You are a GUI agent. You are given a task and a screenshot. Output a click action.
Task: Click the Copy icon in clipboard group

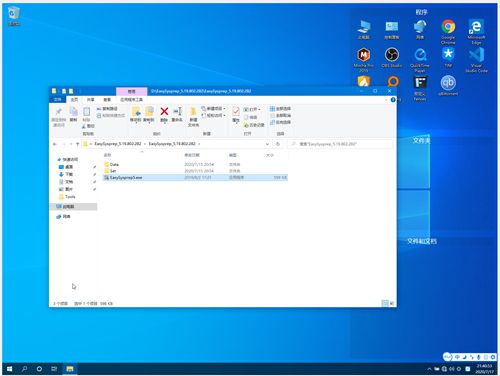[x=73, y=111]
